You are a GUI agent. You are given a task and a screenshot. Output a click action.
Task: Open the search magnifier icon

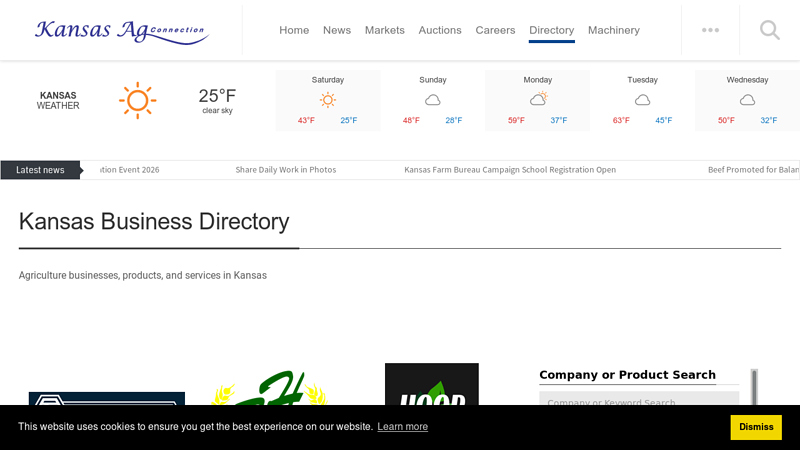point(769,30)
